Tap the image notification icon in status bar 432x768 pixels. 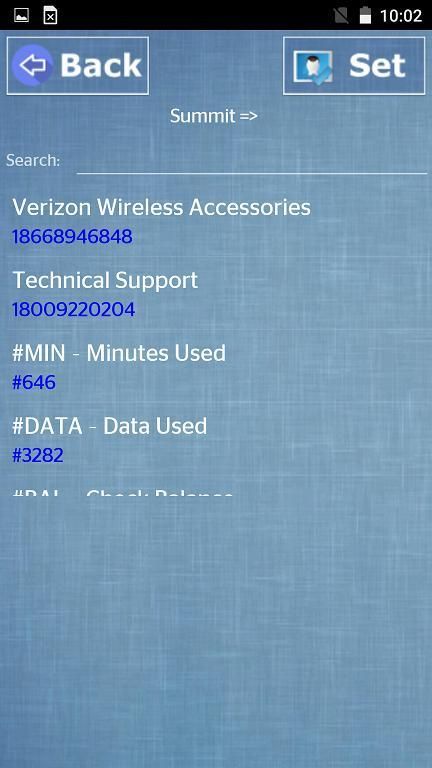pos(22,15)
